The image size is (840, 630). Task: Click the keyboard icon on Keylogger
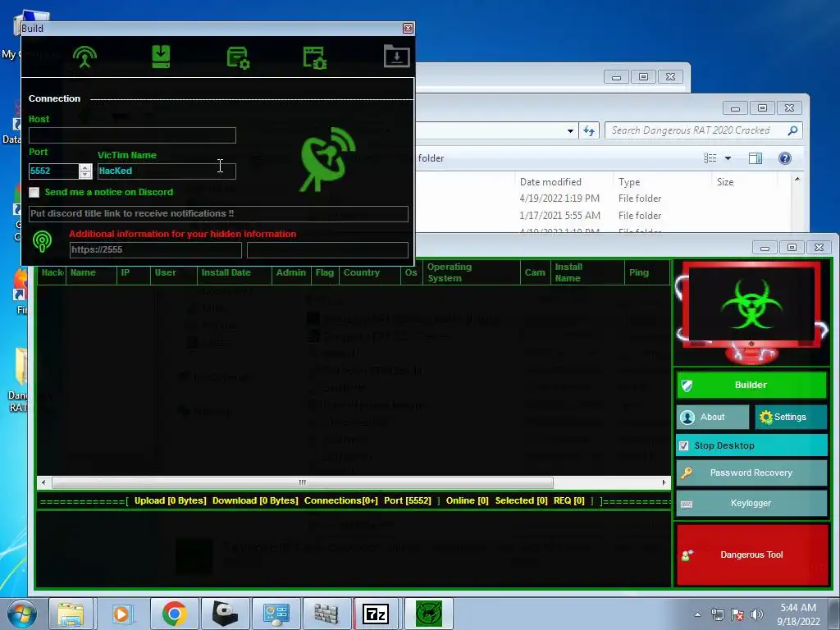click(x=687, y=504)
